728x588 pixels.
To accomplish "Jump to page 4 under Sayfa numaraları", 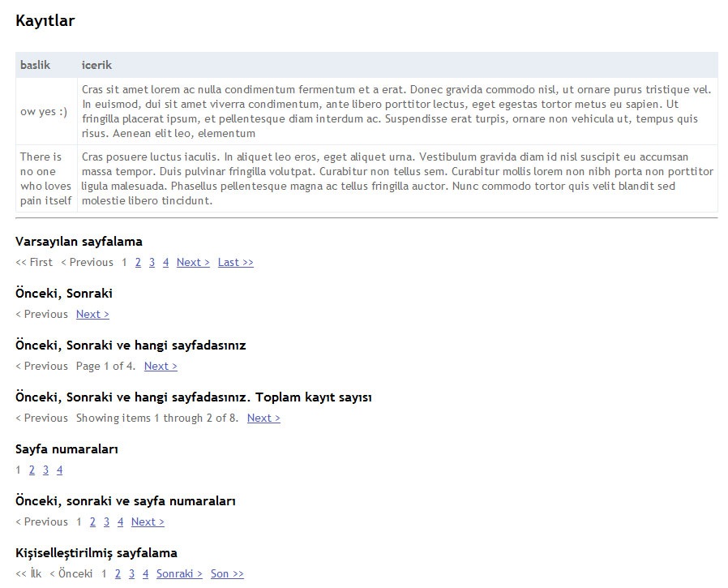I will click(59, 470).
